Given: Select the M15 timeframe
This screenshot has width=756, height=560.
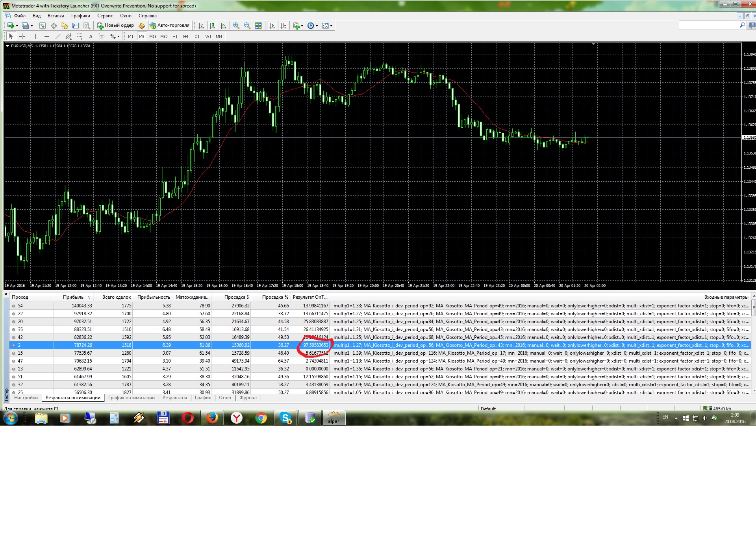Looking at the screenshot, I should (x=153, y=36).
